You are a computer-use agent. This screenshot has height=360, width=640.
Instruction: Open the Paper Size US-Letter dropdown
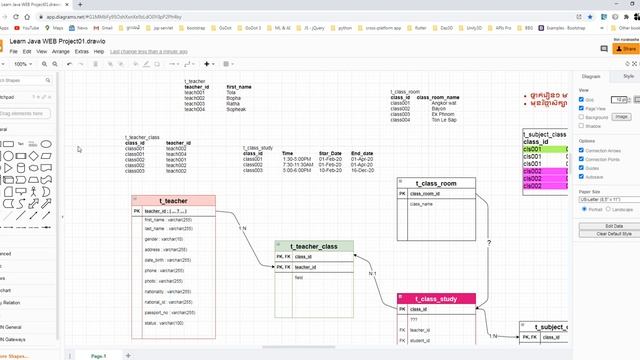point(609,200)
